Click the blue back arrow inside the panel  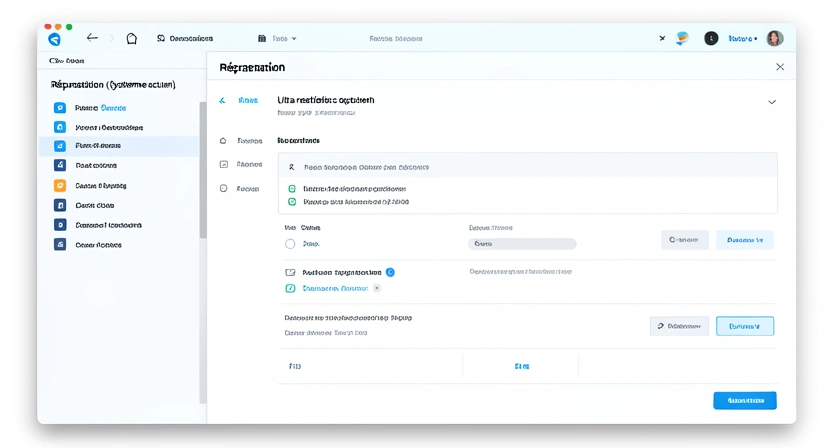[222, 100]
